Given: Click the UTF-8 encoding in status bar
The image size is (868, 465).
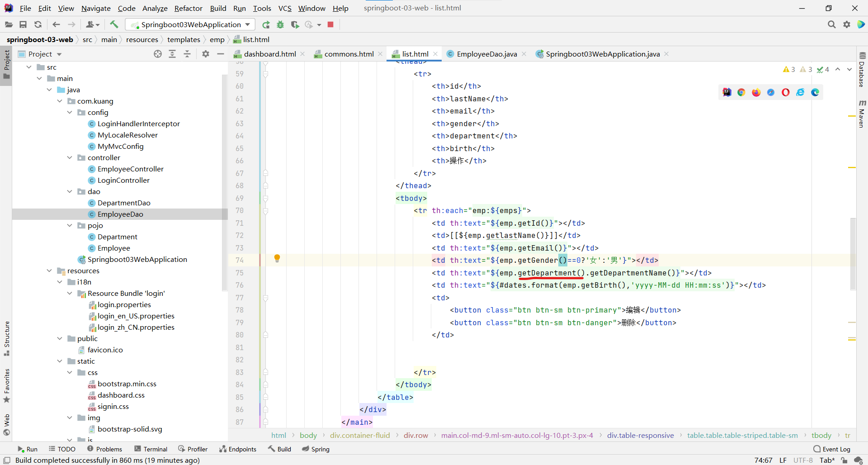Looking at the screenshot, I should coord(803,460).
